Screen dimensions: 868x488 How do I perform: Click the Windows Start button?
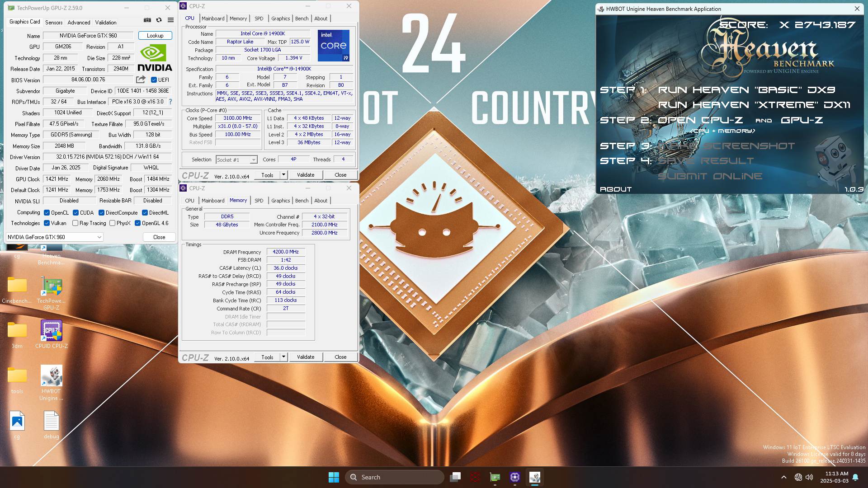(x=334, y=477)
